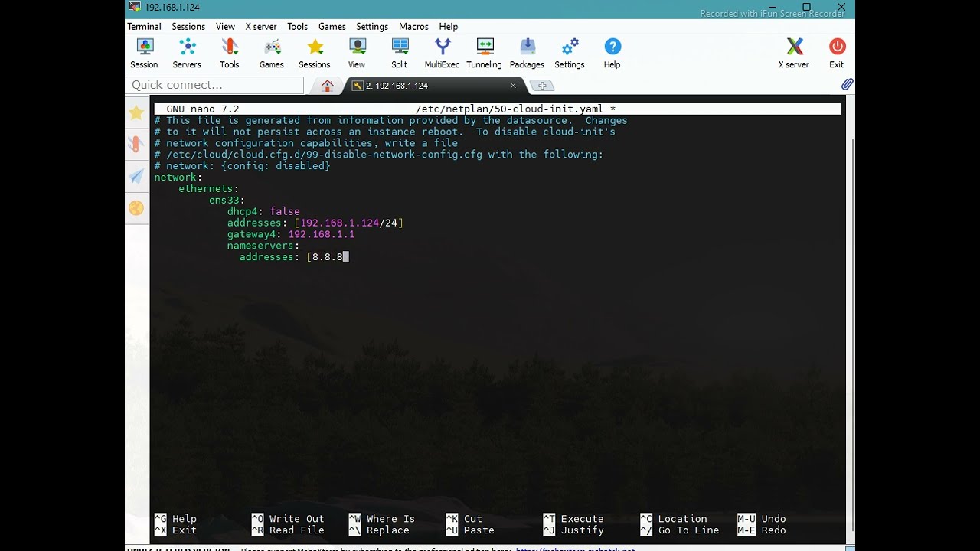The image size is (980, 551).
Task: Click the nano Cut shortcut label
Action: (x=473, y=519)
